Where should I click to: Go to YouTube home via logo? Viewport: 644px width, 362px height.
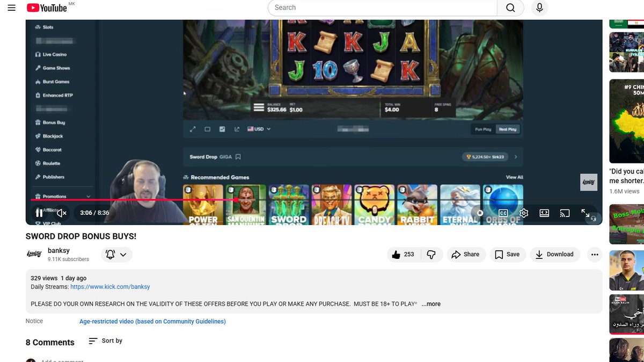[x=47, y=8]
